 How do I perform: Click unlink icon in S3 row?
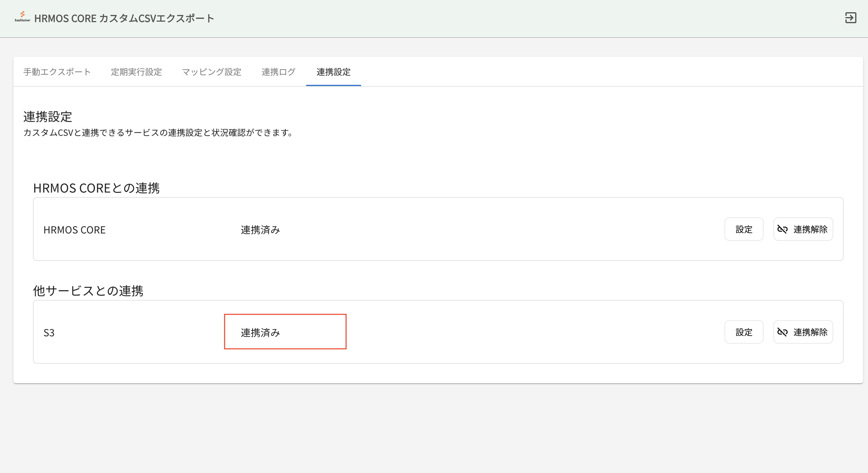(x=783, y=332)
